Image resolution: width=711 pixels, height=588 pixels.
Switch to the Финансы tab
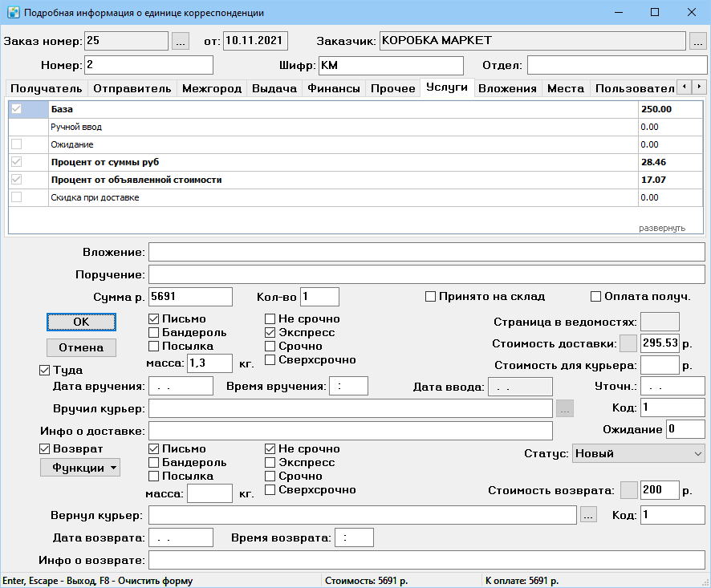point(334,88)
